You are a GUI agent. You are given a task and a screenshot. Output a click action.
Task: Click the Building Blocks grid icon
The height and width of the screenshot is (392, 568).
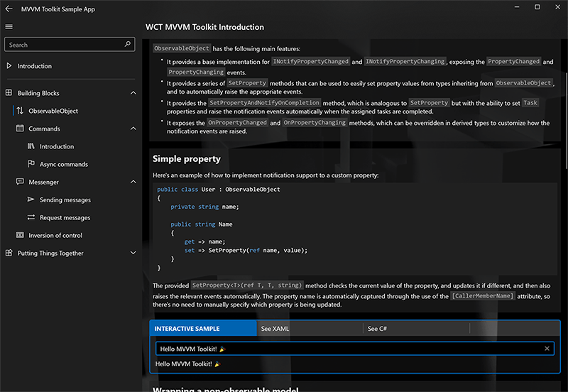(9, 93)
